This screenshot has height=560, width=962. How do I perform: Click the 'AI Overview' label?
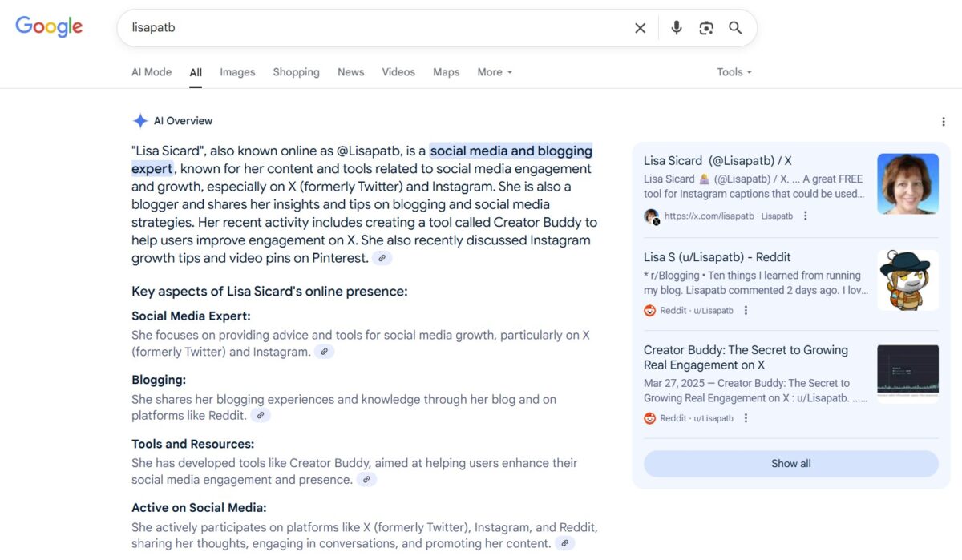(x=183, y=121)
